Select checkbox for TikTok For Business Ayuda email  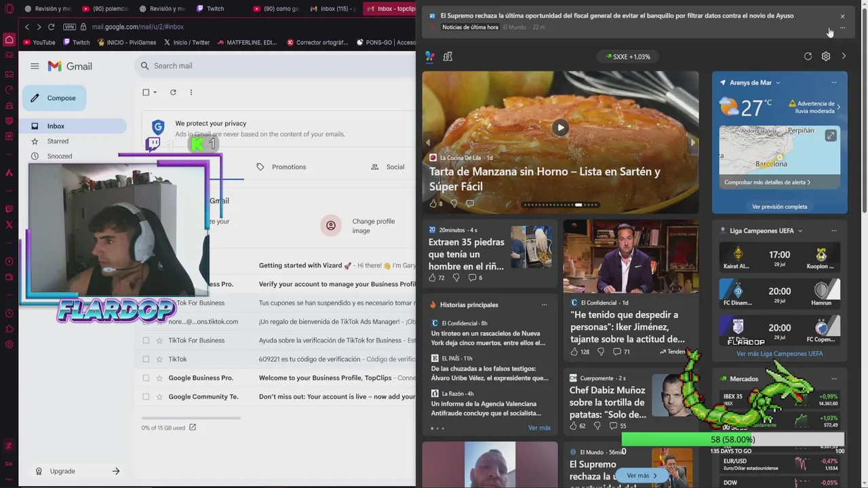(x=146, y=340)
